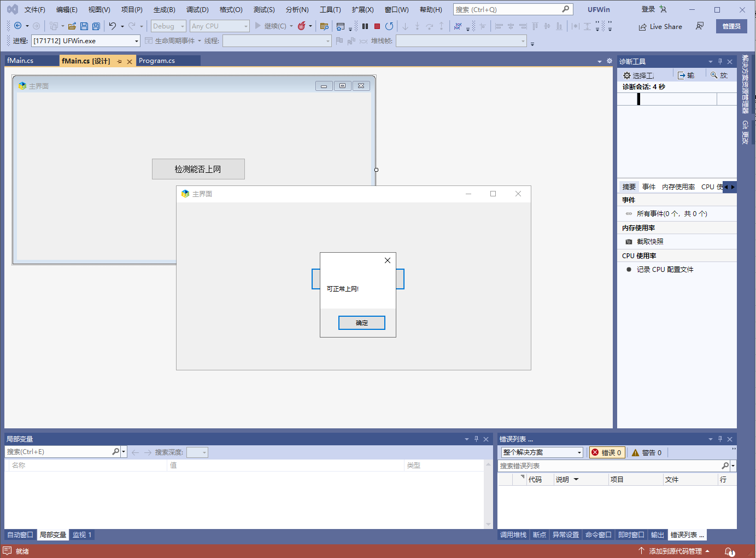
Task: Toggle record CPU profile option
Action: point(660,270)
